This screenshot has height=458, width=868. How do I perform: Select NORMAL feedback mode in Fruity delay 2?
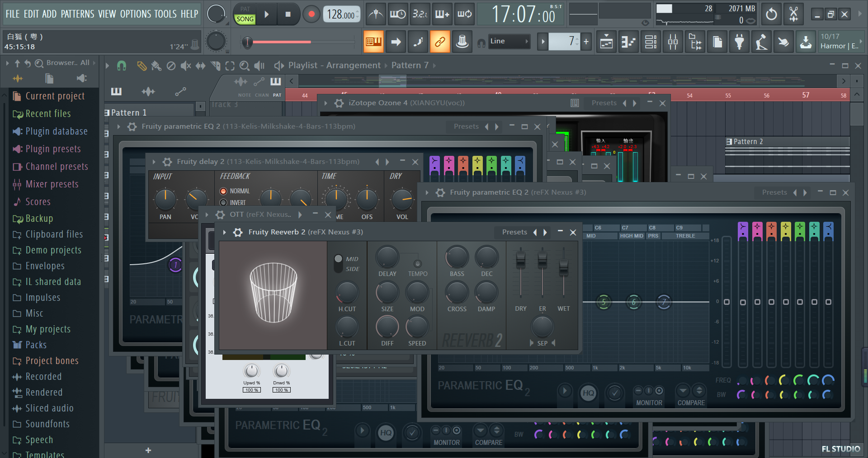click(x=223, y=191)
